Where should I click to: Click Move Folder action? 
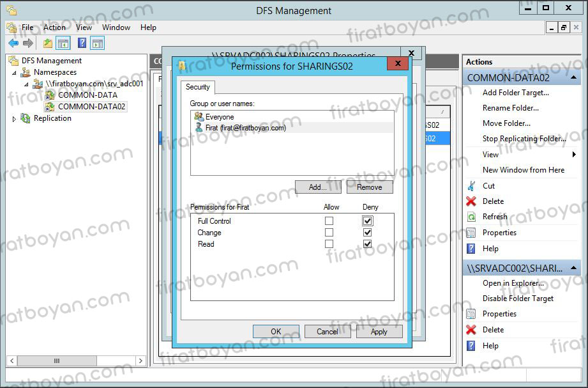(506, 123)
